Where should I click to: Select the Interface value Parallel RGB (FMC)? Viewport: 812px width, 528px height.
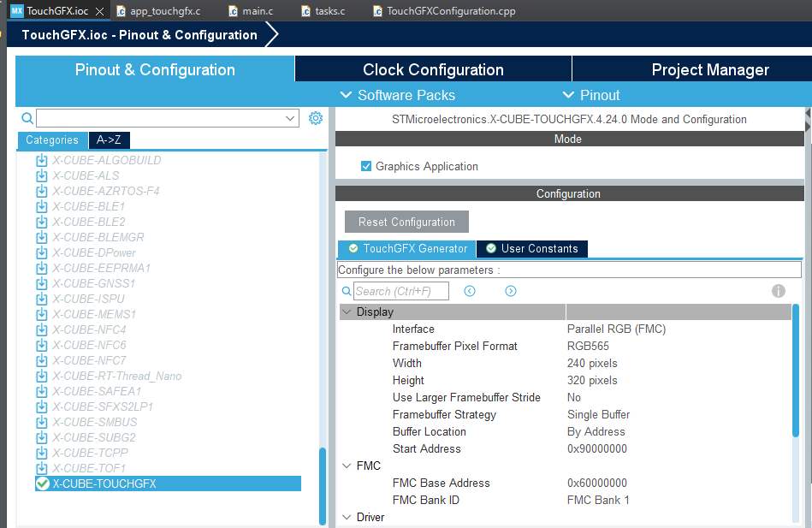[616, 329]
